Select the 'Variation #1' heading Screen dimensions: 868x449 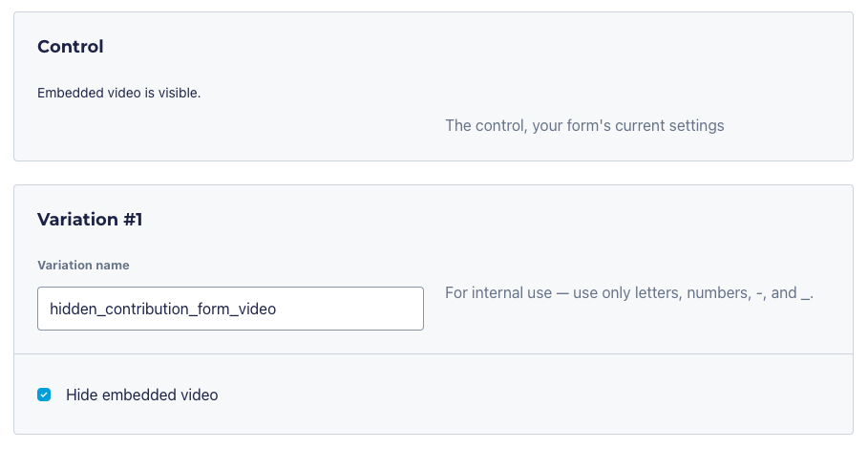pos(89,220)
